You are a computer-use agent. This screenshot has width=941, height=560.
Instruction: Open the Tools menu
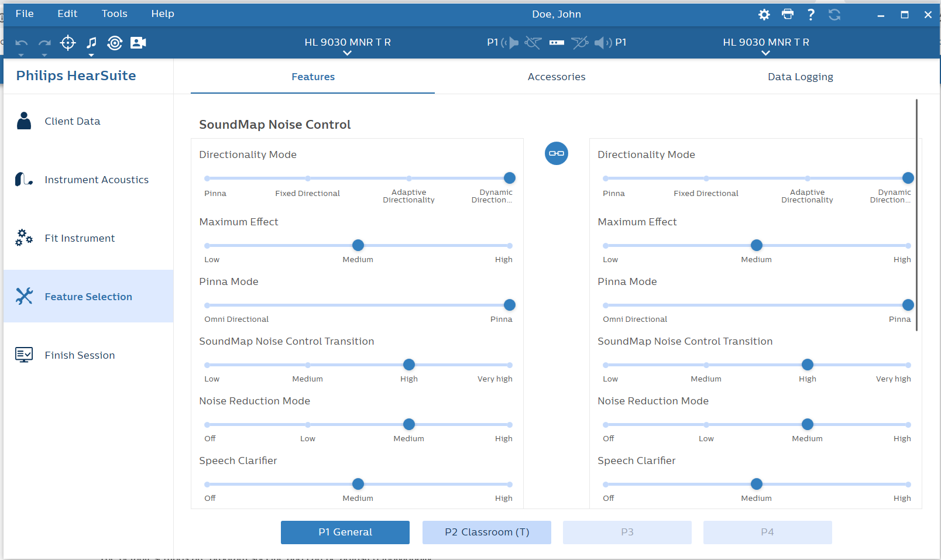pyautogui.click(x=115, y=13)
